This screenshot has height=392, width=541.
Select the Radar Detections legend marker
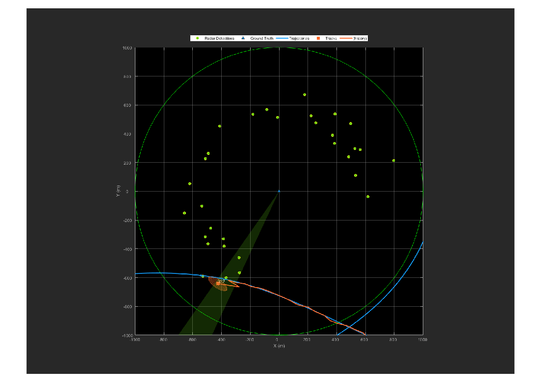coord(197,38)
